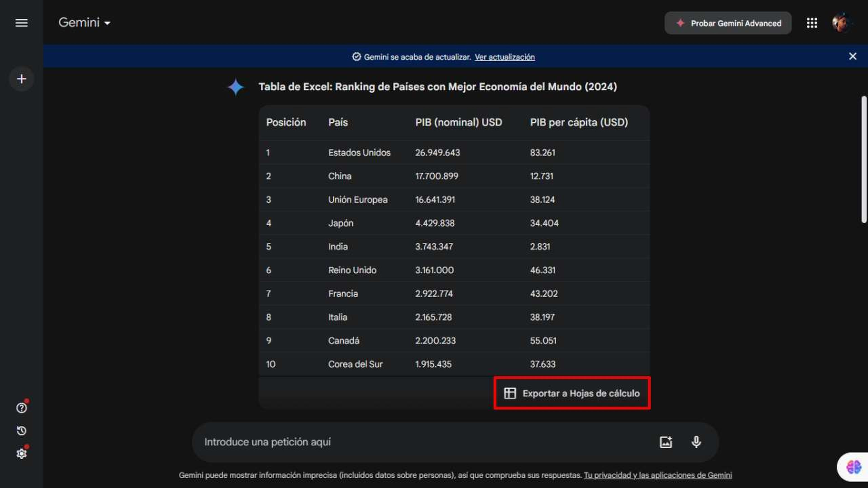Image resolution: width=868 pixels, height=488 pixels.
Task: Open the Ver actualización link
Action: (x=505, y=57)
